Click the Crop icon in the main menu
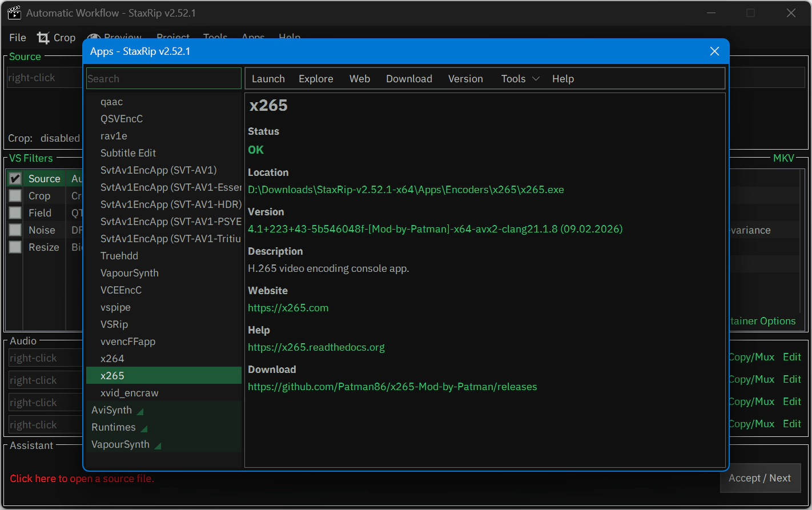 [x=43, y=38]
